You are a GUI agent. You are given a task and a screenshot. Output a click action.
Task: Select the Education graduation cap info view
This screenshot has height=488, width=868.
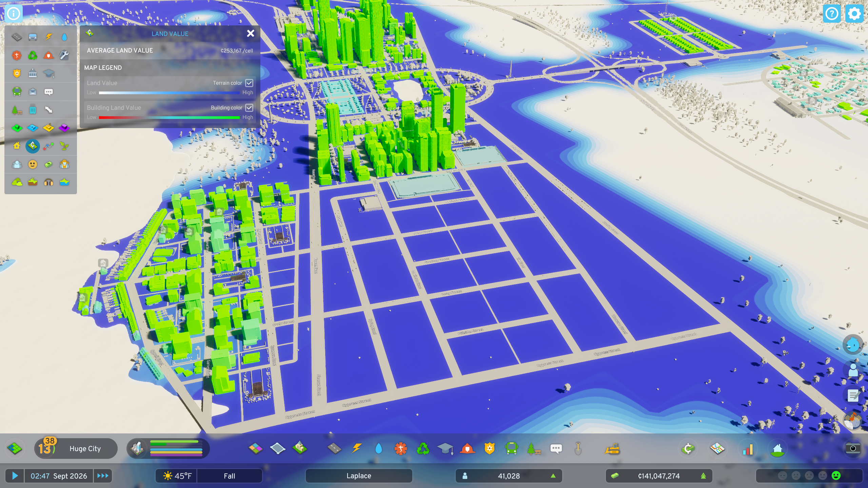click(48, 73)
